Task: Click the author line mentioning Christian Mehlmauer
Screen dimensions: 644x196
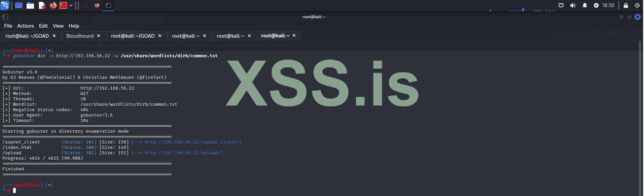Action: [x=84, y=77]
